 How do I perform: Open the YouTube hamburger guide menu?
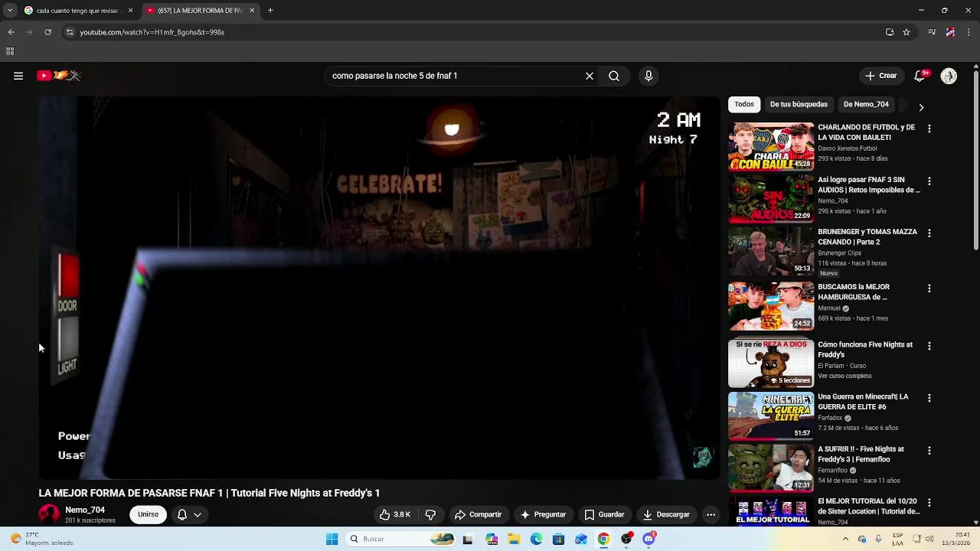tap(18, 76)
